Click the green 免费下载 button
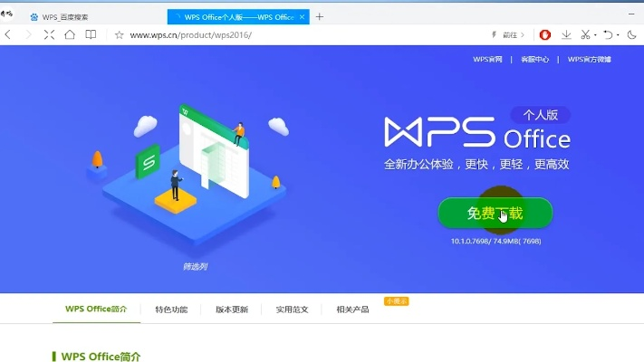 [x=495, y=214]
